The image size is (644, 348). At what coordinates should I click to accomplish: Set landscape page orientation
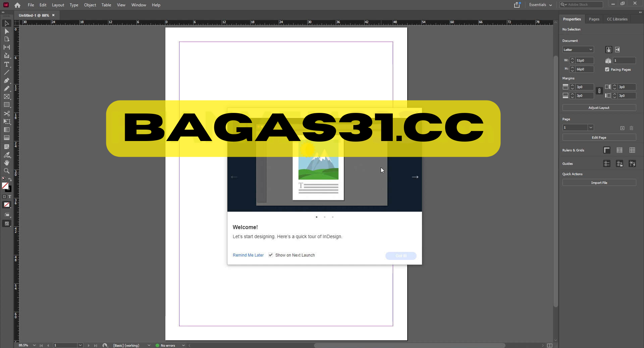pos(618,50)
